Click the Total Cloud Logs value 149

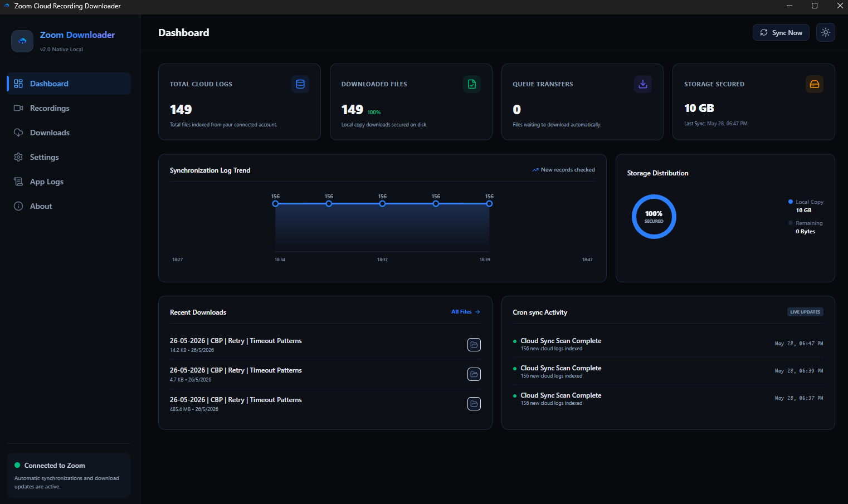click(x=181, y=110)
